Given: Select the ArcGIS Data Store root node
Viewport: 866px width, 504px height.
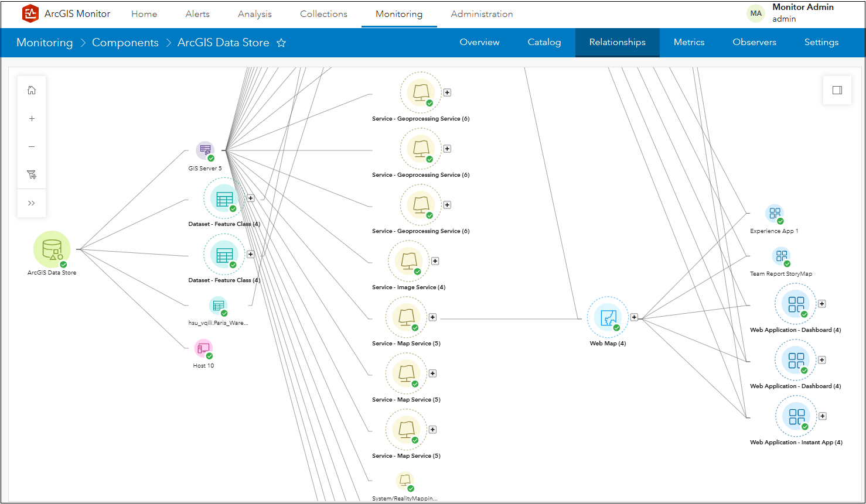Looking at the screenshot, I should point(52,250).
